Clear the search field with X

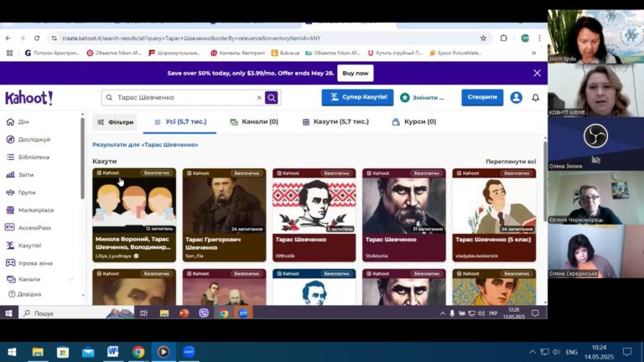coord(258,98)
